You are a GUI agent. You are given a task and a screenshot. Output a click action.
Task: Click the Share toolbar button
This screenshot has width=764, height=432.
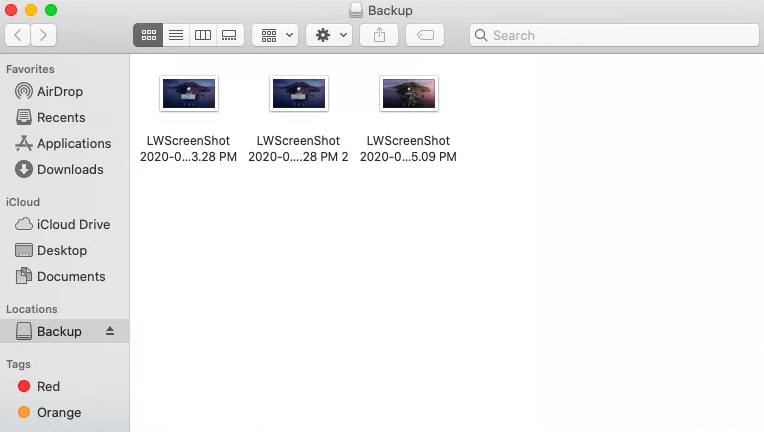[379, 35]
